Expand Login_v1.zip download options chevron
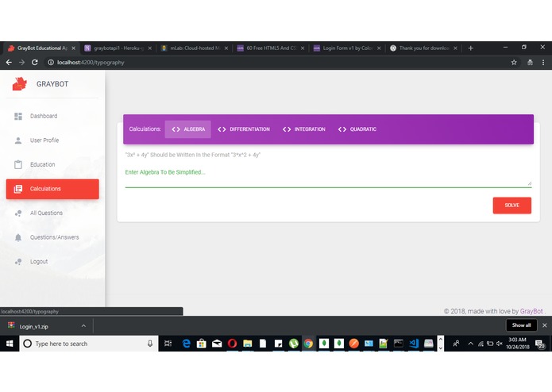Image resolution: width=552 pixels, height=392 pixels. coord(83,326)
